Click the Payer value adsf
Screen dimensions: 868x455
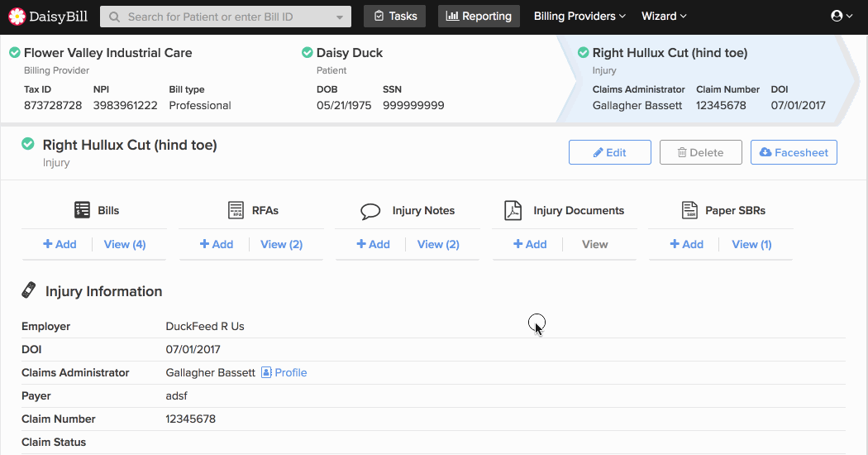click(177, 395)
